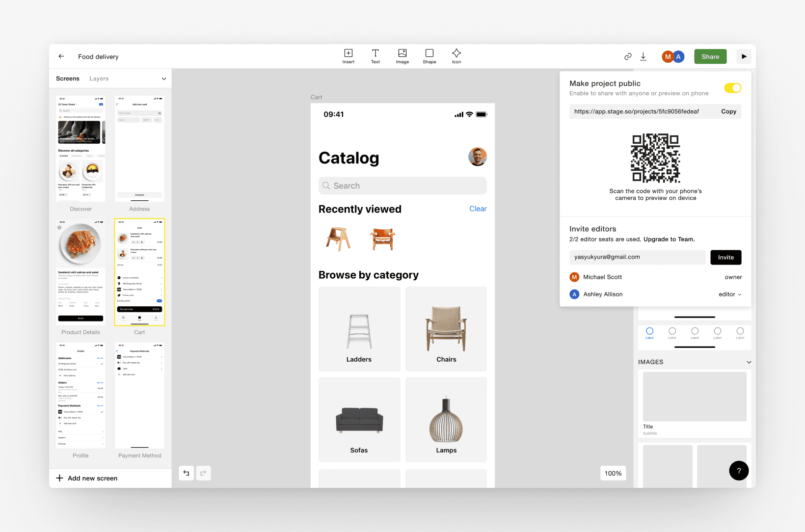Click the link icon in top bar
This screenshot has height=532, width=805.
pos(628,56)
